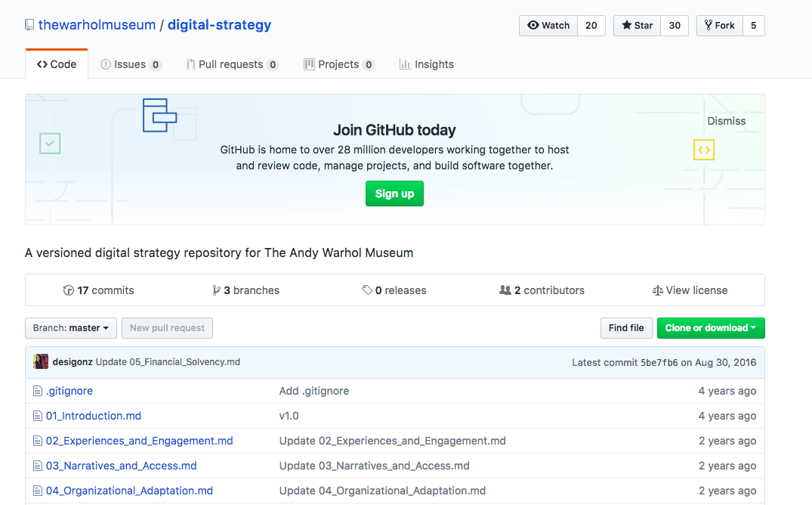Click file icon next to 04_Organizational_Adaptation.md

coord(37,491)
